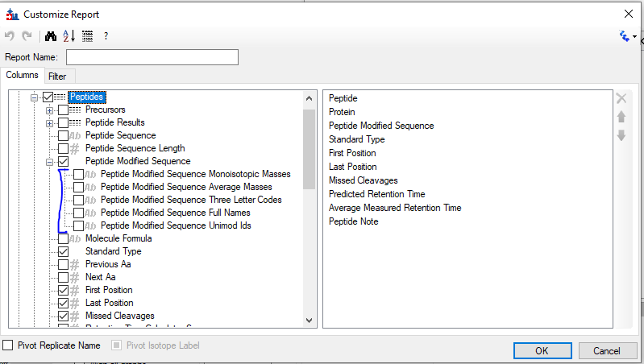Viewport: 644px width, 364px height.
Task: Expand the Precursors tree node
Action: click(50, 110)
